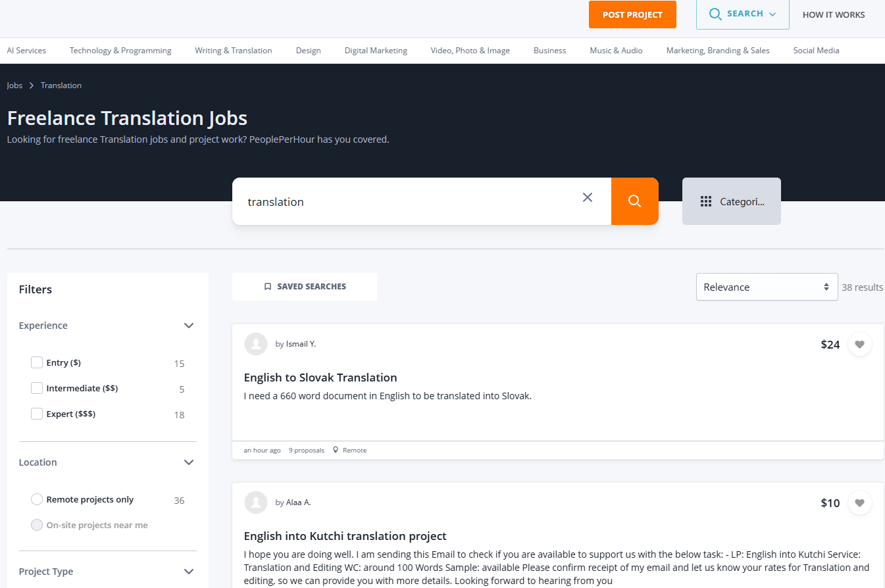Collapse the Experience filter section
Screen dimensions: 885x588
click(x=189, y=326)
